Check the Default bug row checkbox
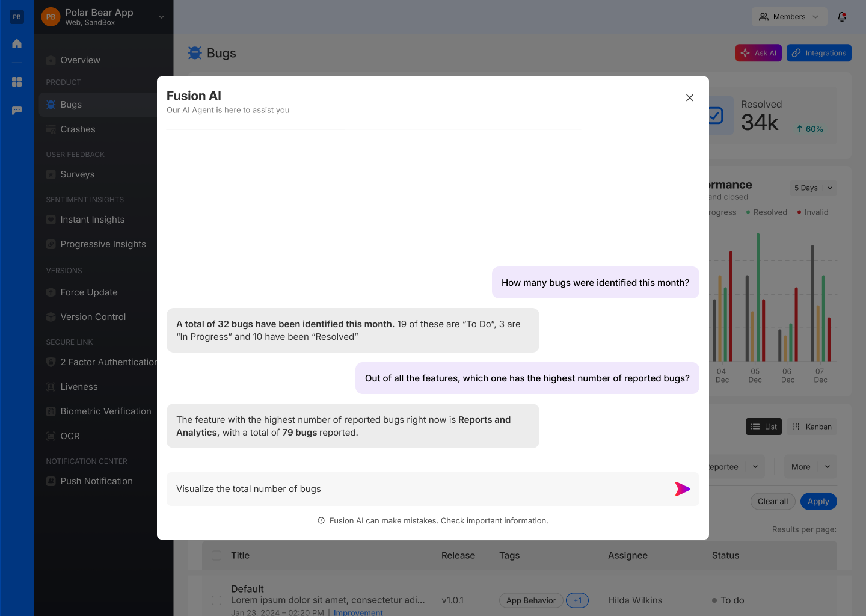This screenshot has height=616, width=866. pos(216,600)
